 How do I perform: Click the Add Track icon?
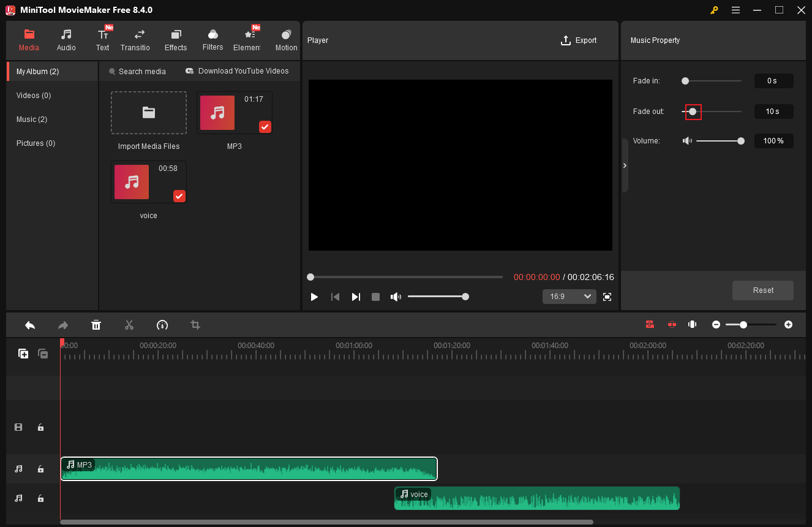click(x=23, y=354)
